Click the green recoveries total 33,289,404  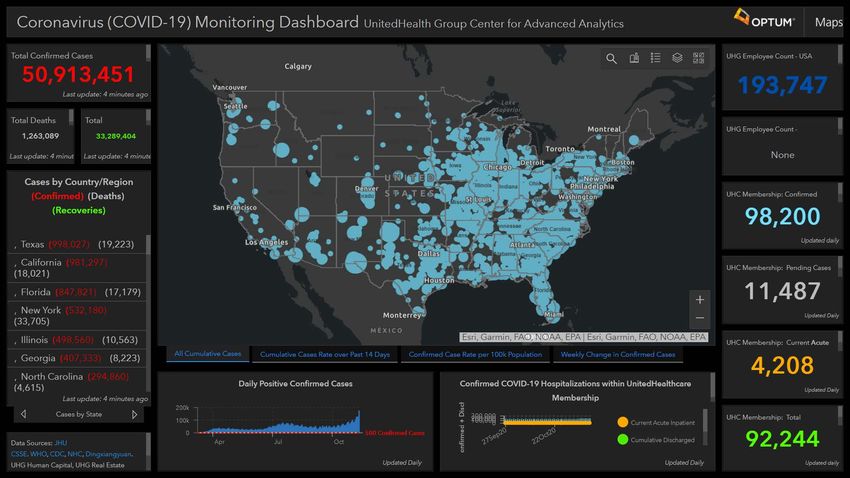115,136
